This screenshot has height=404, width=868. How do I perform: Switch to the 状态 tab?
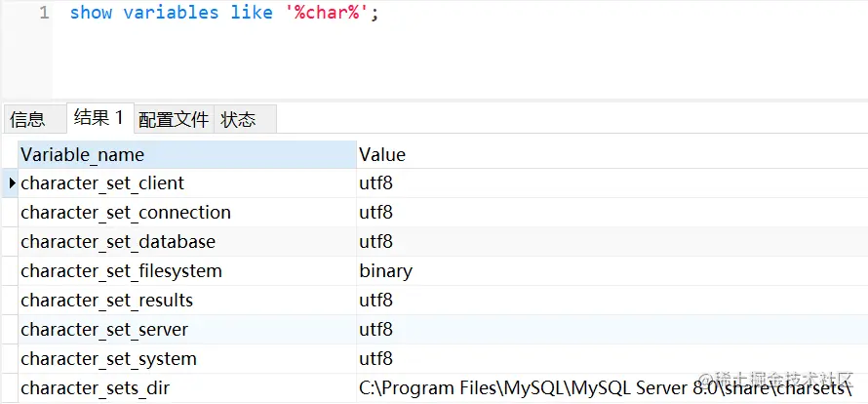pos(238,120)
